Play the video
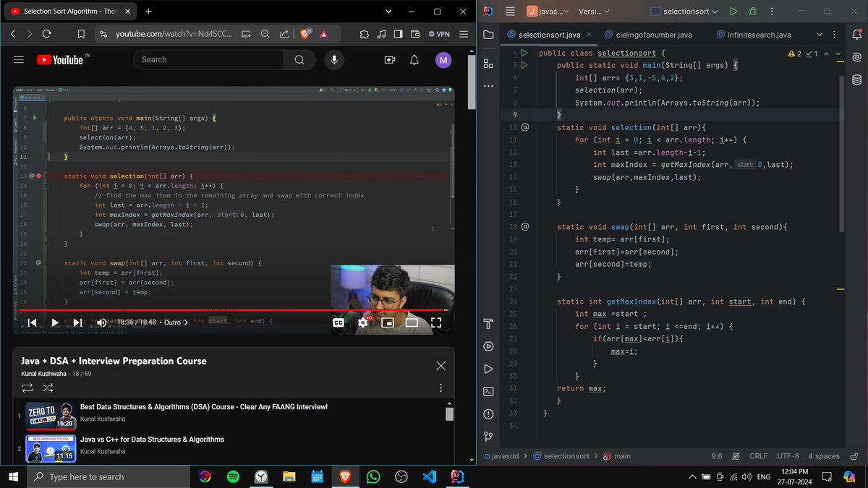Image resolution: width=868 pixels, height=488 pixels. coord(54,322)
